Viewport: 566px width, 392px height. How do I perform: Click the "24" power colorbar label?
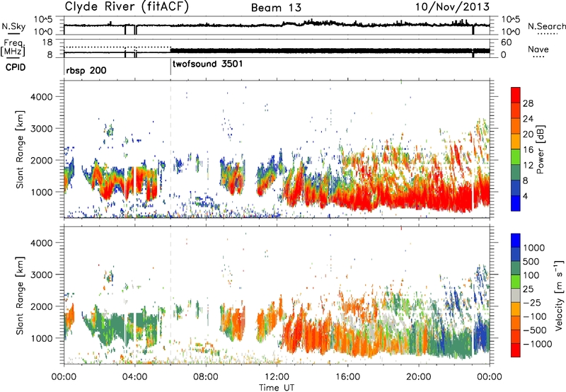pos(528,119)
